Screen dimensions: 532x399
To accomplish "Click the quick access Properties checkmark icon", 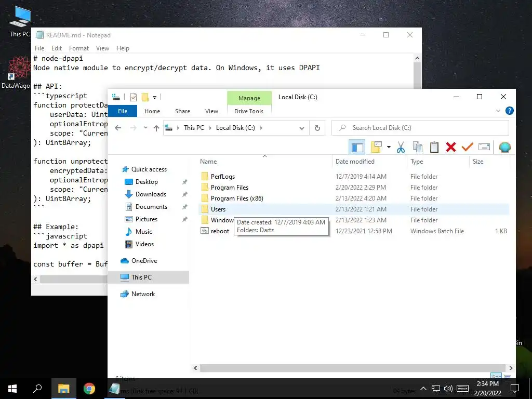I will coord(134,97).
